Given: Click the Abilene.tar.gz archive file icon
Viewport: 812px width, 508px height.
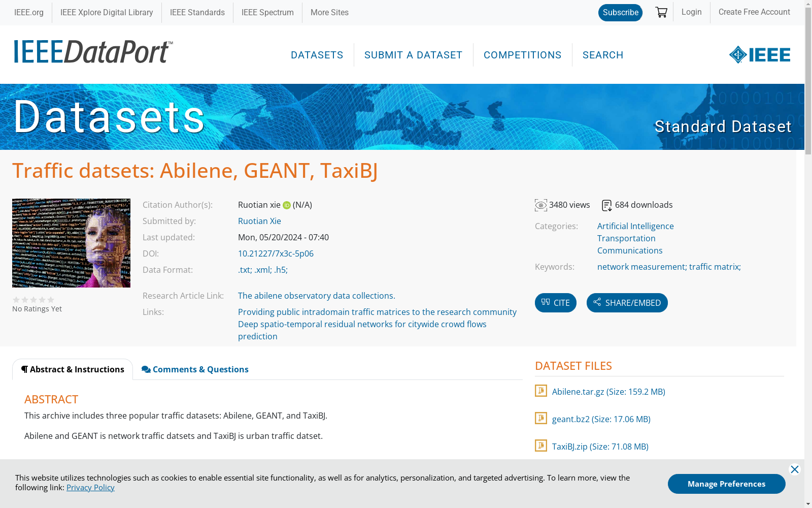Looking at the screenshot, I should coord(541,391).
